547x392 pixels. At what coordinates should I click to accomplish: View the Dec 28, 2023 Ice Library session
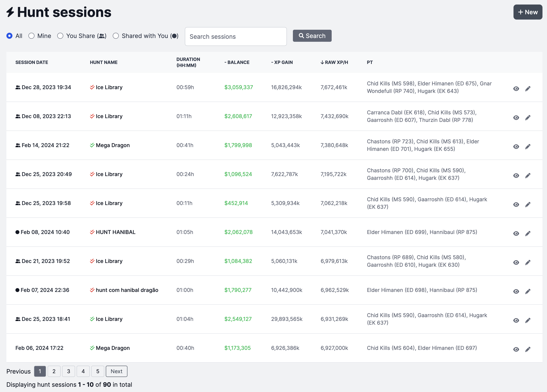pyautogui.click(x=516, y=89)
